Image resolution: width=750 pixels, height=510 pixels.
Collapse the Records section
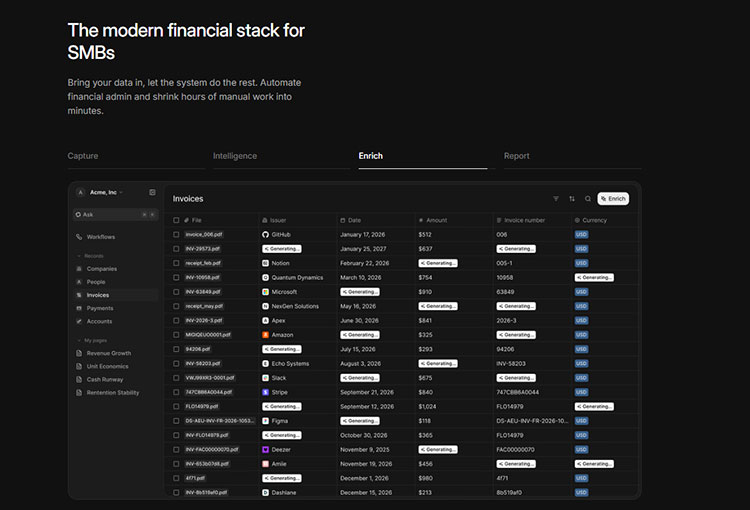click(x=90, y=256)
